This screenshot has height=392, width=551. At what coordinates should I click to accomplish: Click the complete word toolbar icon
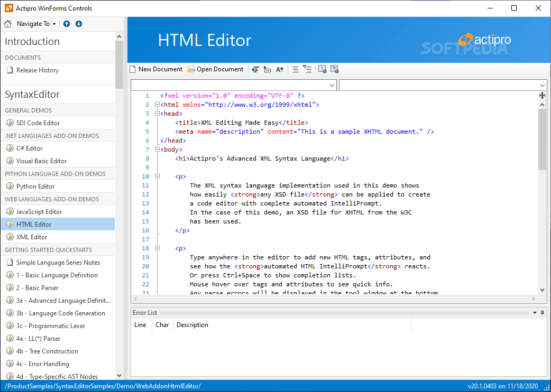click(x=280, y=69)
